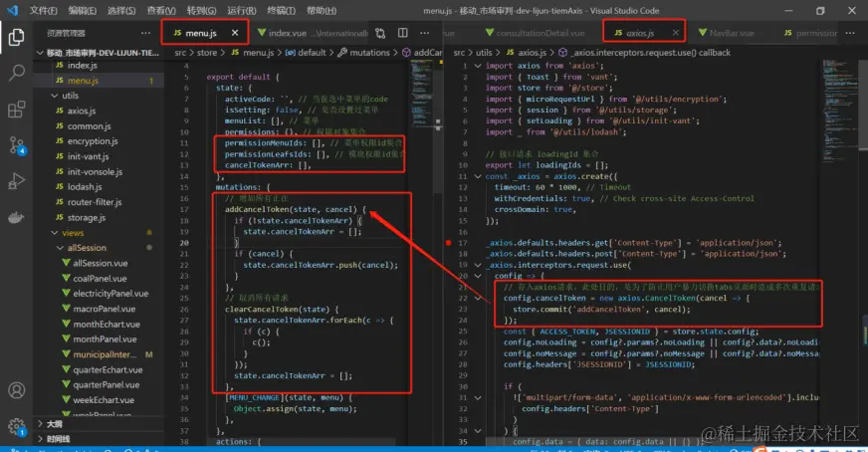Screen dimensions: 868x452
Task: Open the Extensions view icon
Action: point(16,110)
